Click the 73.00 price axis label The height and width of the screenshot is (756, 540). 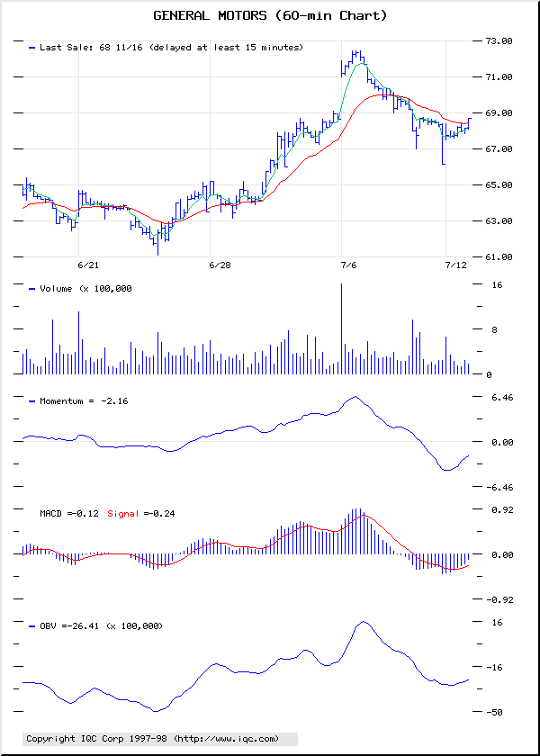point(499,41)
